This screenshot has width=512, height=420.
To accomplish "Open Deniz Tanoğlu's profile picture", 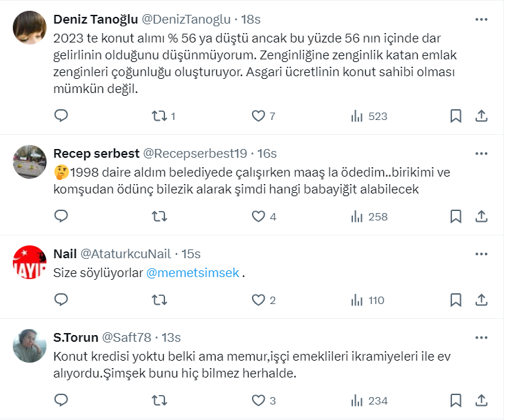I will point(30,28).
